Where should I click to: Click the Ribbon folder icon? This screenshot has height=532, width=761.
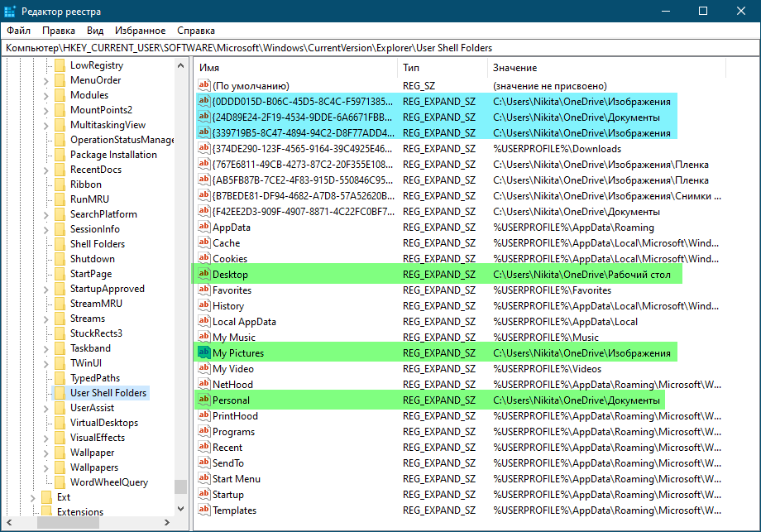(x=60, y=185)
